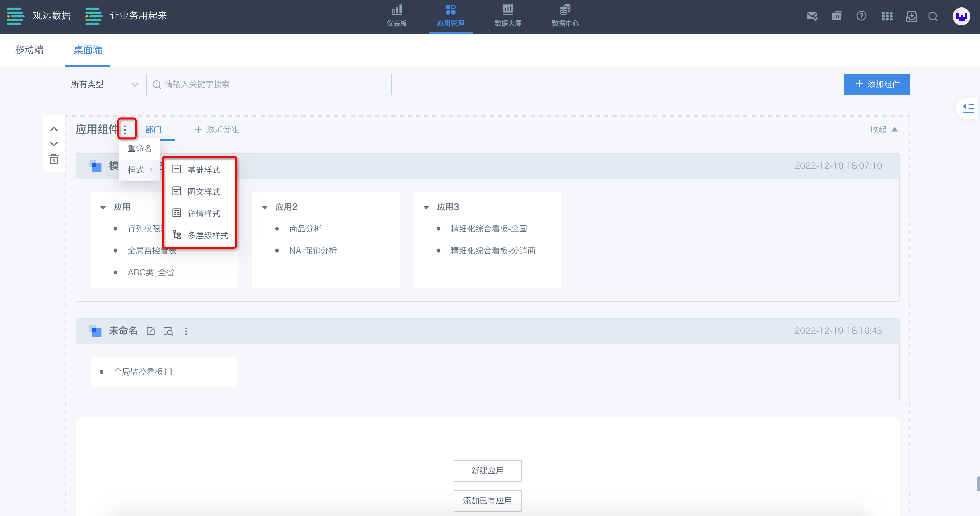The width and height of the screenshot is (980, 516).
Task: Move component up with the up arrow
Action: click(54, 129)
